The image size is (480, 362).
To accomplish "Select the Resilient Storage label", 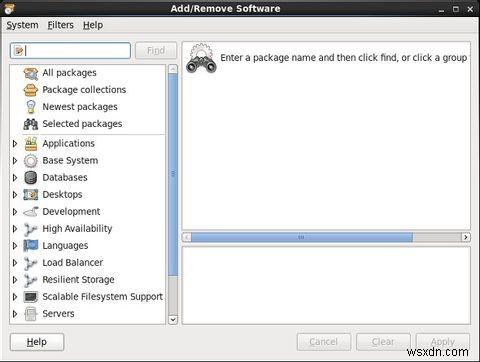I will click(x=78, y=280).
